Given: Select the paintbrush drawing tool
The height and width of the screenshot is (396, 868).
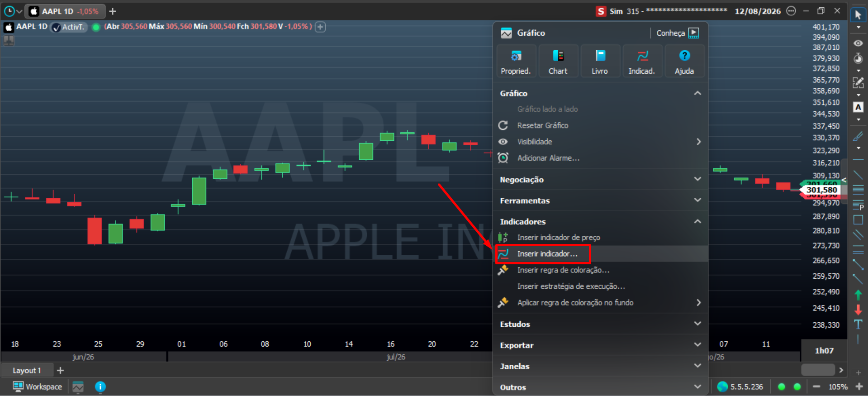Looking at the screenshot, I should coord(858,136).
